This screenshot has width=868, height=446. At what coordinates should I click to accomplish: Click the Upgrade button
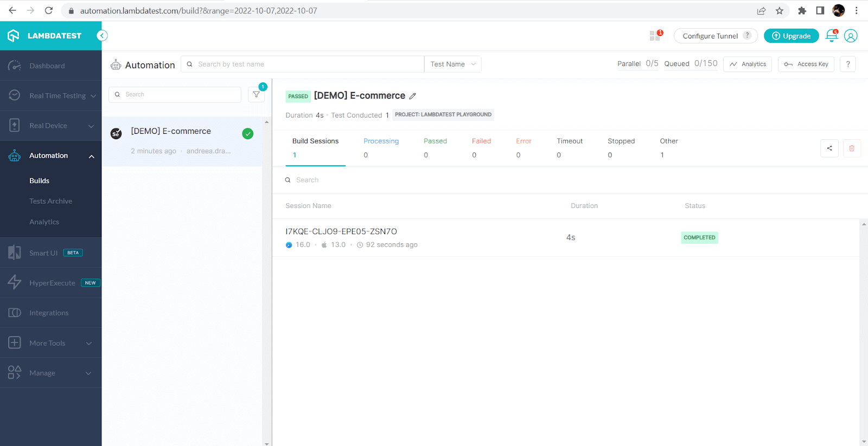(x=791, y=36)
